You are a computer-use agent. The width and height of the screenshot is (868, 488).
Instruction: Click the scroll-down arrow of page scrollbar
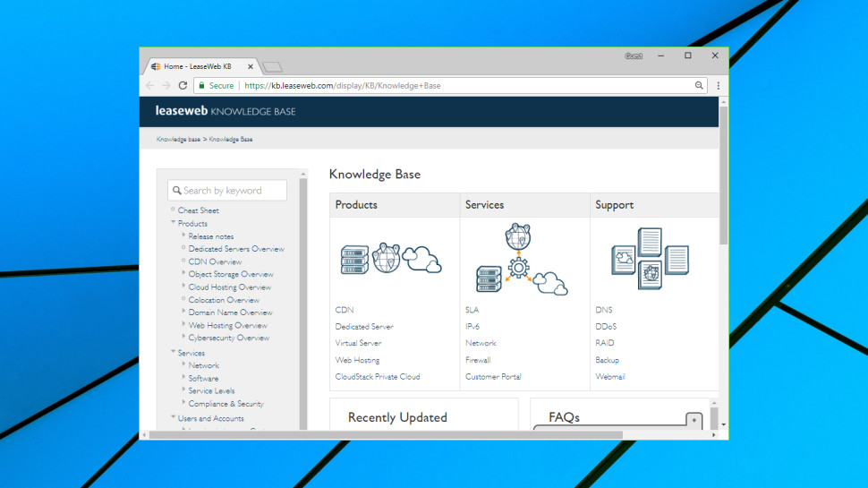[724, 424]
